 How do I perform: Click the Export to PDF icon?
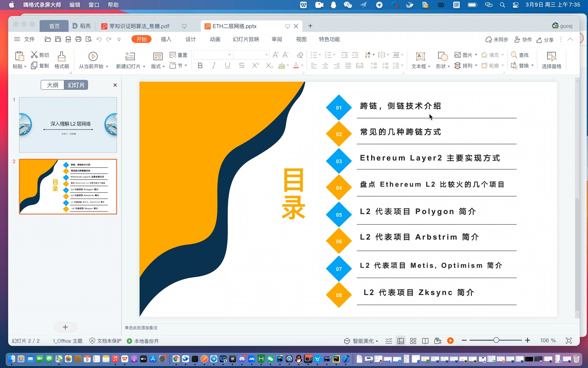(x=68, y=39)
